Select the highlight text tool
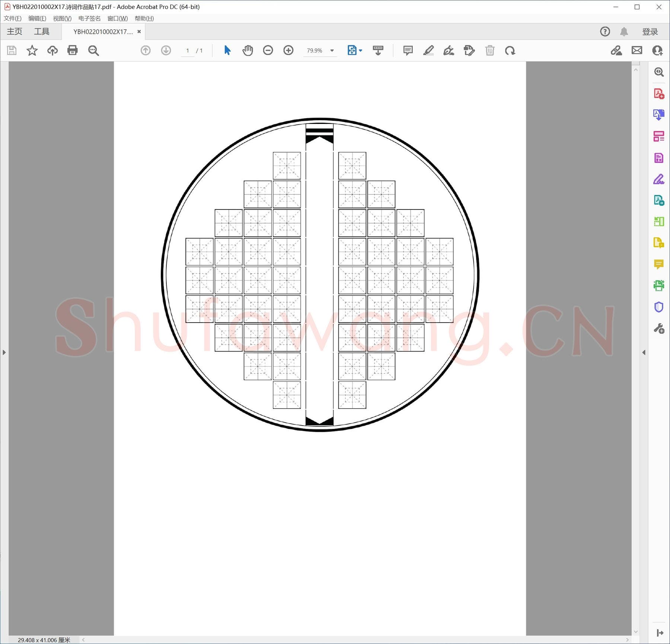The image size is (670, 644). click(428, 50)
